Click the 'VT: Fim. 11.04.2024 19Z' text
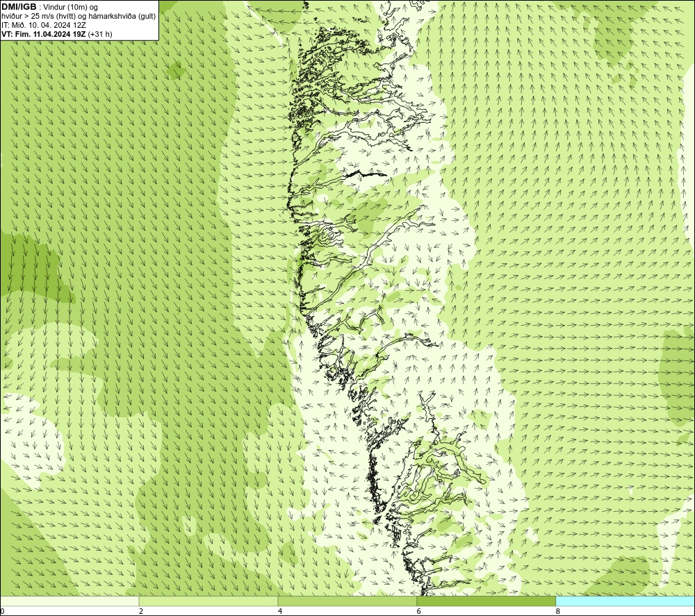The width and height of the screenshot is (695, 616). [44, 33]
